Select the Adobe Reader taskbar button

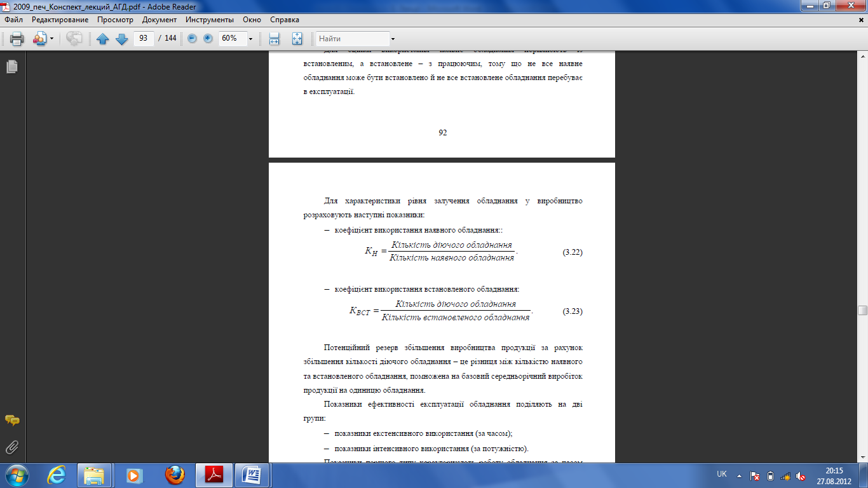coord(214,475)
